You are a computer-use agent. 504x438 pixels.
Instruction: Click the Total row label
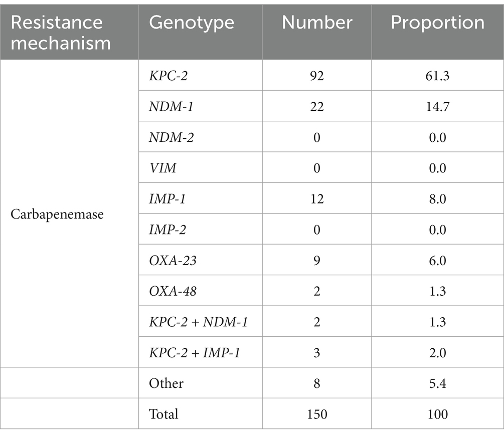pos(163,414)
